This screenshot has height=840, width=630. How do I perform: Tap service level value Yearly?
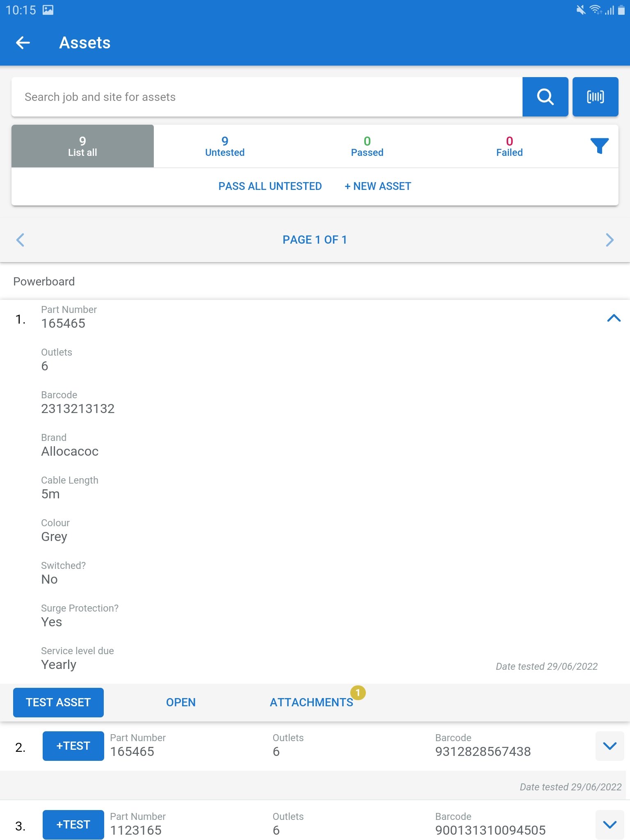tap(59, 665)
